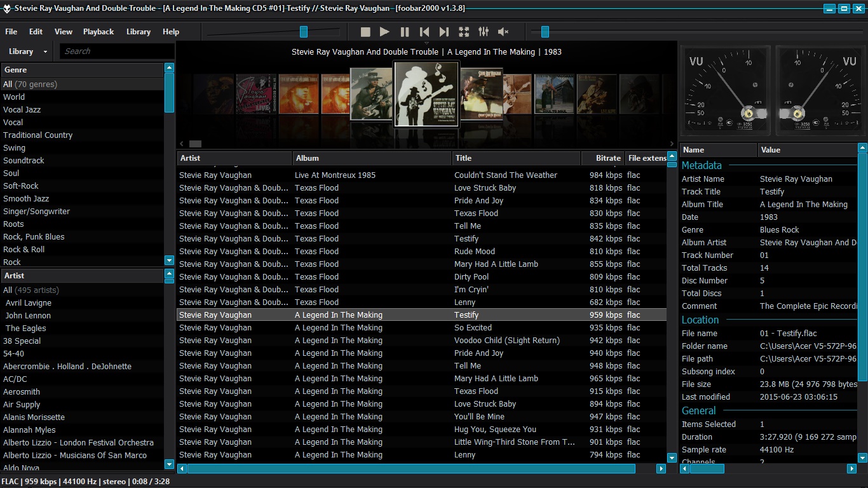868x488 pixels.
Task: Open the File menu
Action: (11, 32)
